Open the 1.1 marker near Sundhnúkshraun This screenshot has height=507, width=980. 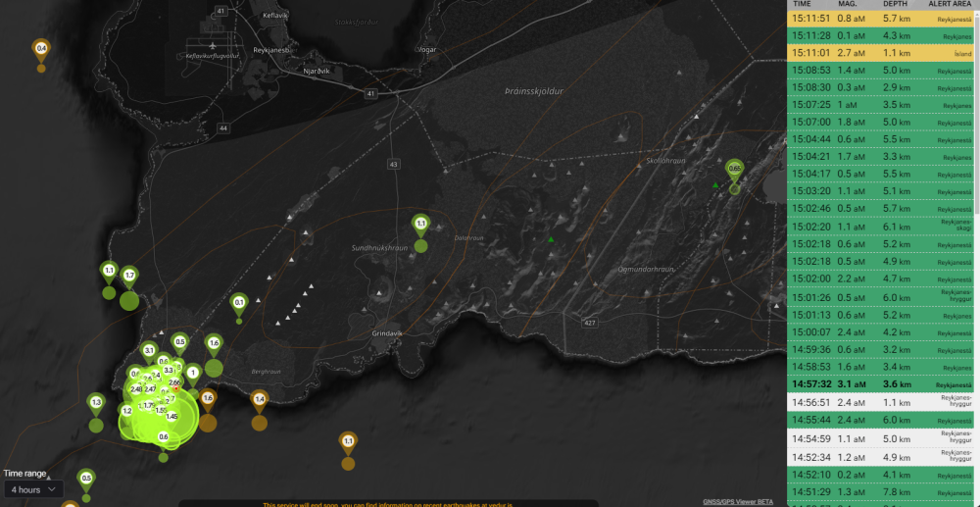420,225
